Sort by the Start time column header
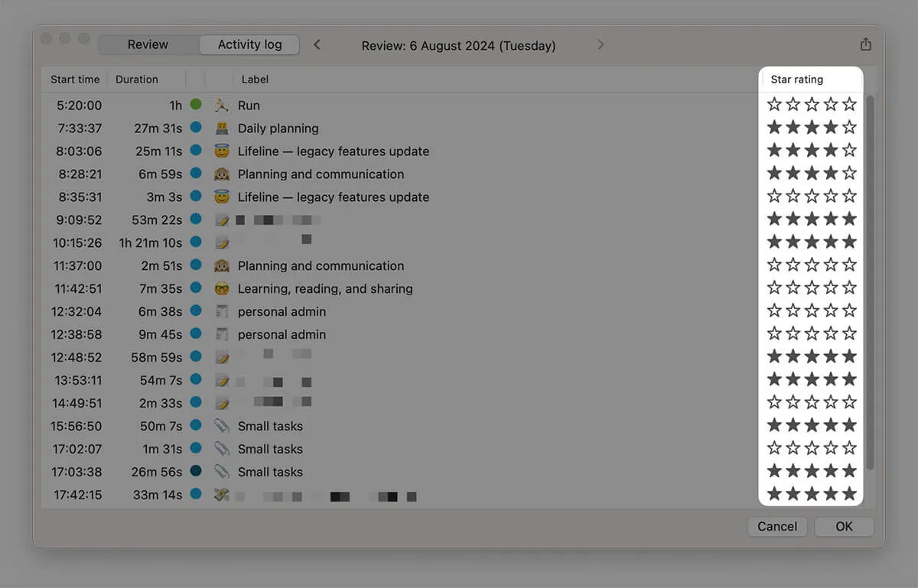This screenshot has height=588, width=918. [x=75, y=80]
